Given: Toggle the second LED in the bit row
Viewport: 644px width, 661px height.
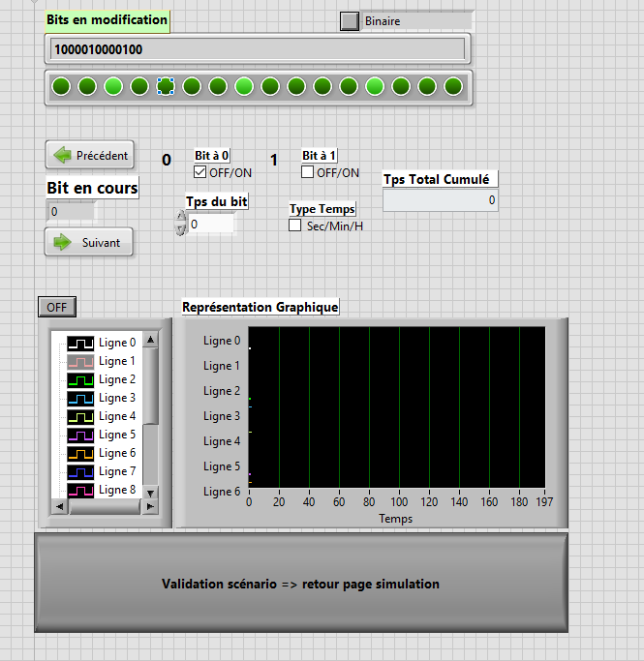Looking at the screenshot, I should (x=87, y=87).
